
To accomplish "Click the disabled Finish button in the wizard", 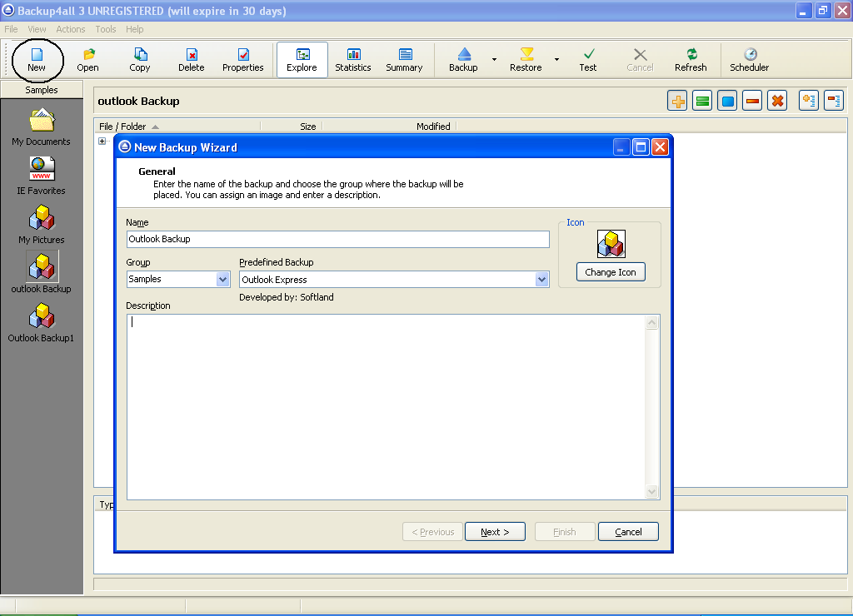I will click(x=565, y=532).
